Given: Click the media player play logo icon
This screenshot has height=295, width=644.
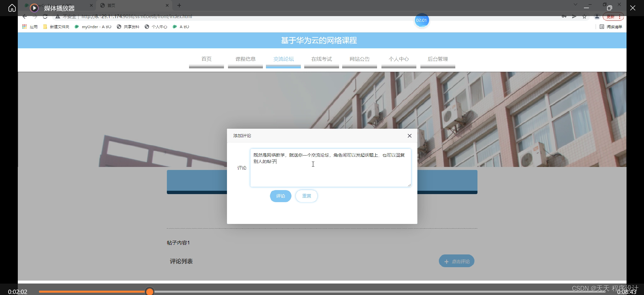Looking at the screenshot, I should tap(34, 8).
